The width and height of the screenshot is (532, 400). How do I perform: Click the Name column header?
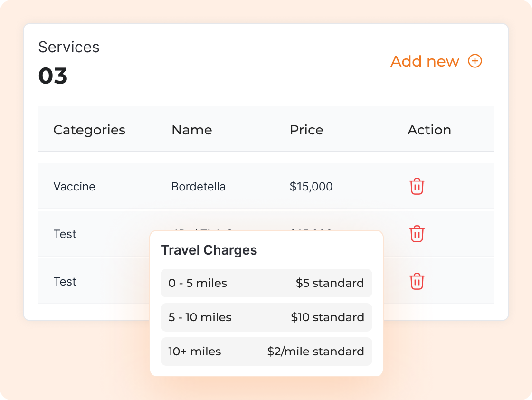(x=192, y=130)
